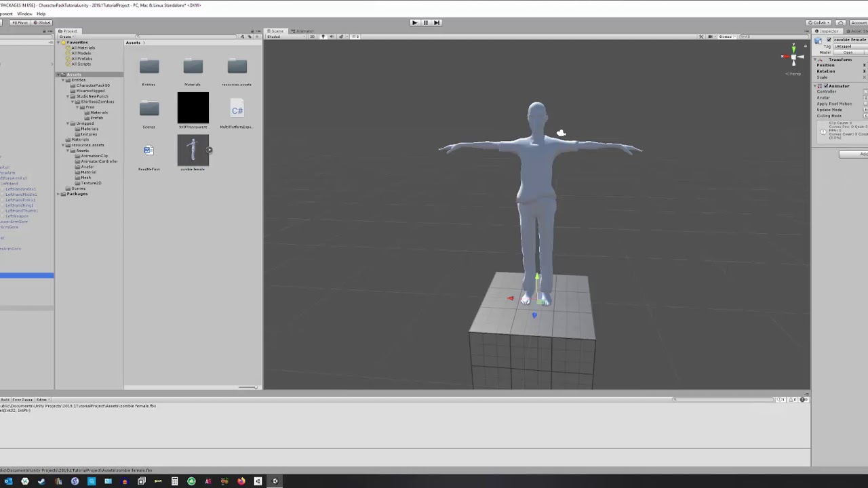Select the Inspector tab
The height and width of the screenshot is (488, 868).
tap(828, 31)
